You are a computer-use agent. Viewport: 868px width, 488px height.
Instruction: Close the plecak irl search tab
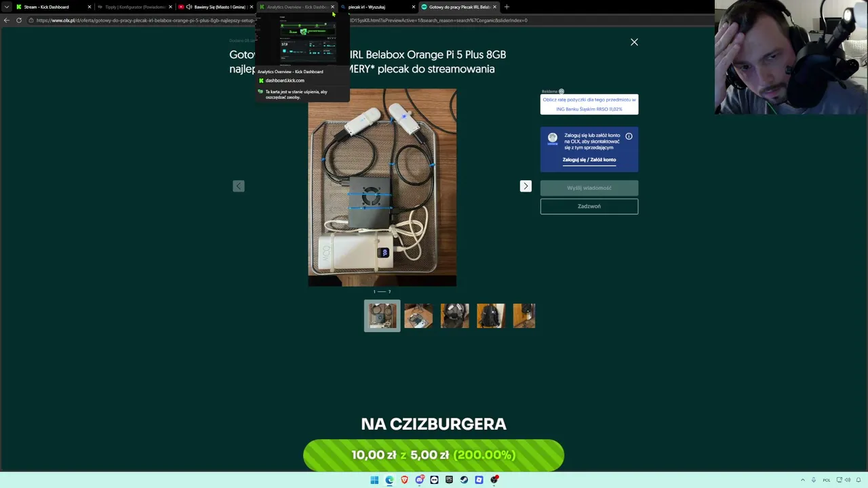(x=413, y=7)
